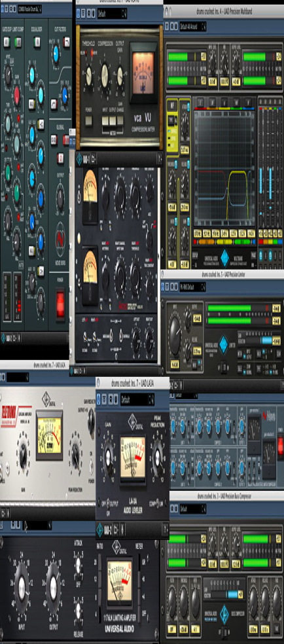The height and width of the screenshot is (644, 284).
Task: Toggle the red POWER switch on Neve strip
Action: [x=60, y=304]
